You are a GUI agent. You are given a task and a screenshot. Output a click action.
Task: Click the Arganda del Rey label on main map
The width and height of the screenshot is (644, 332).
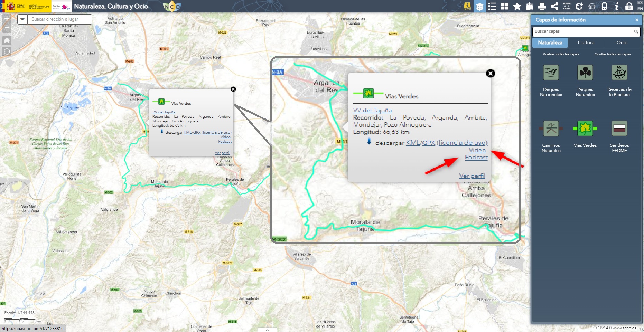[x=137, y=97]
